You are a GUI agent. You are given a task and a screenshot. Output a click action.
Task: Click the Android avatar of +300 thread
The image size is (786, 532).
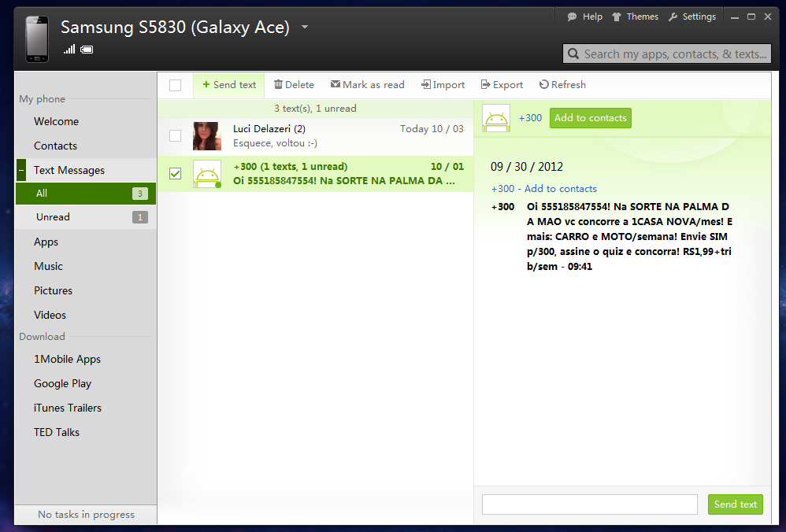point(207,175)
